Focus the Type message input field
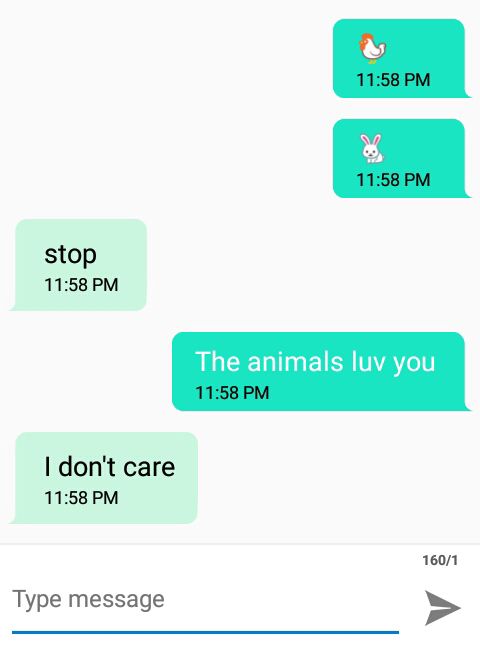The width and height of the screenshot is (480, 658). pos(205,599)
